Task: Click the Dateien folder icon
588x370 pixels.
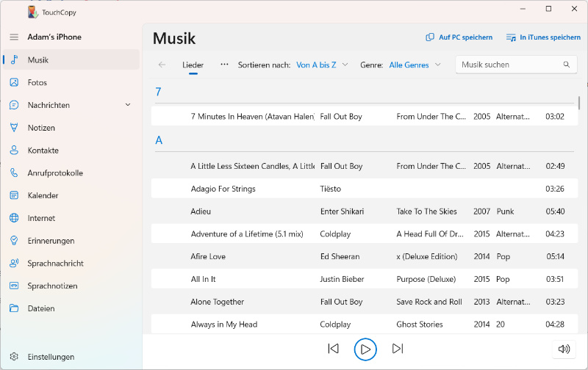Action: [x=14, y=308]
